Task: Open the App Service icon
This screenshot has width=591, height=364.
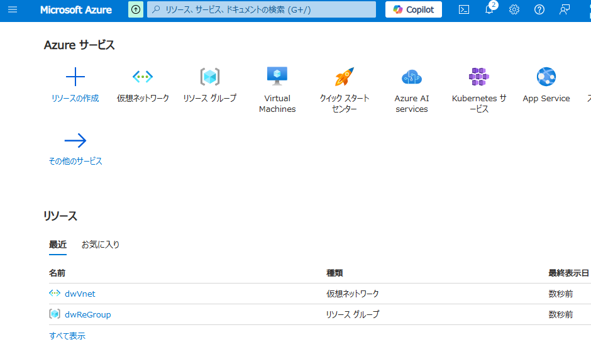Action: 546,77
